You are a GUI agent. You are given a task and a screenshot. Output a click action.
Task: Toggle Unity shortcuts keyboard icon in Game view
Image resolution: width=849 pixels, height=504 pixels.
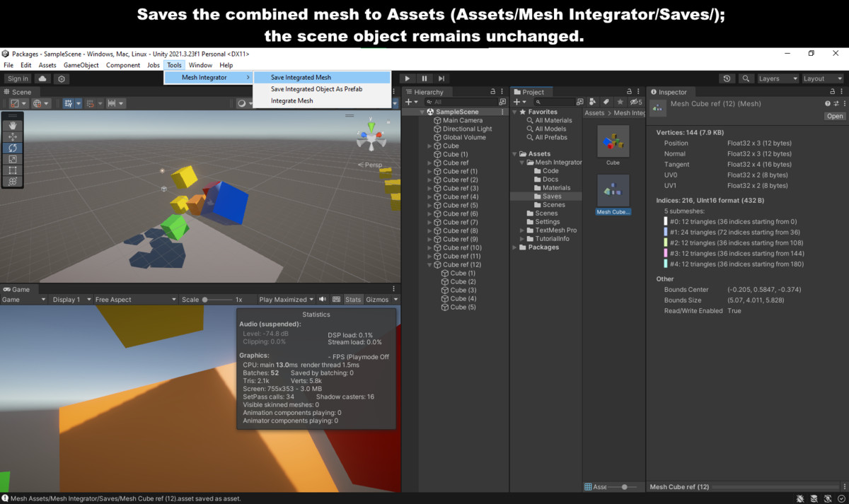(x=336, y=300)
